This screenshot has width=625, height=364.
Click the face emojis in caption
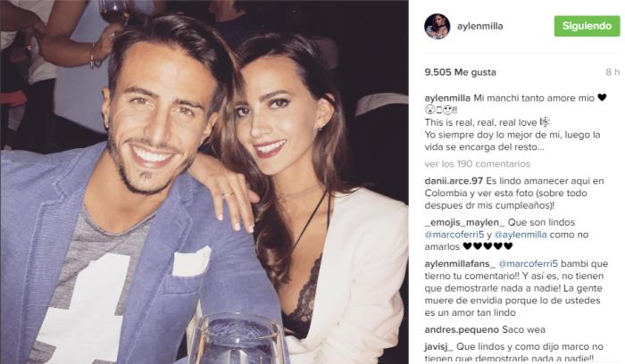pyautogui.click(x=438, y=110)
